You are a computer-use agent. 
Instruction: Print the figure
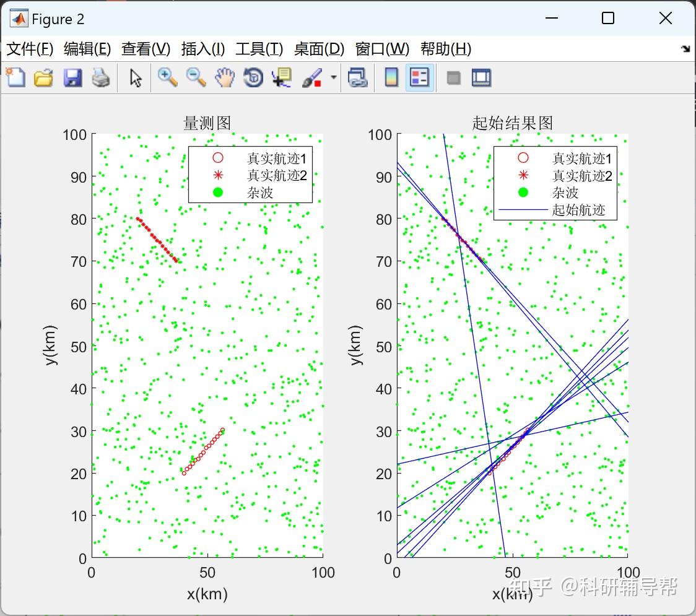coord(101,77)
